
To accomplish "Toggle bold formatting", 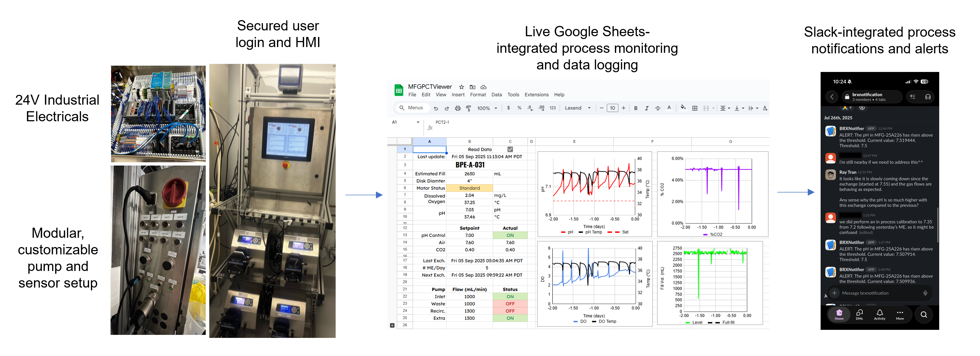I will [x=636, y=108].
